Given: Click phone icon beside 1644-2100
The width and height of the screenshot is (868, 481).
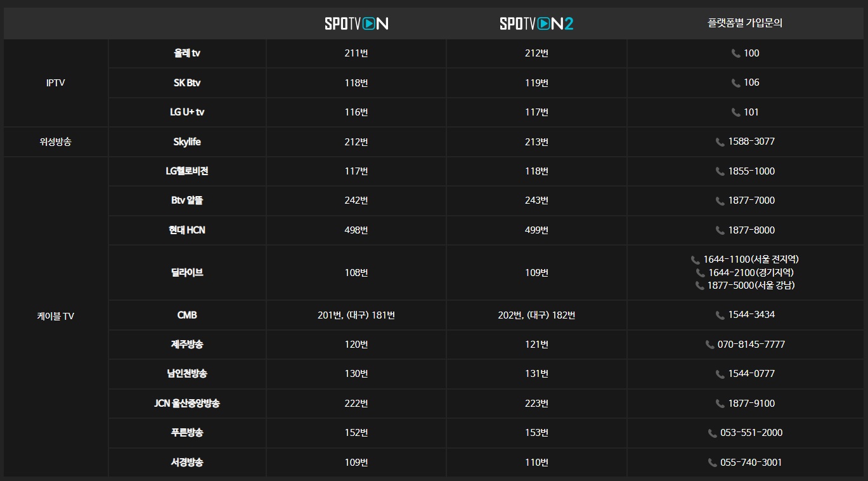Looking at the screenshot, I should [x=701, y=273].
